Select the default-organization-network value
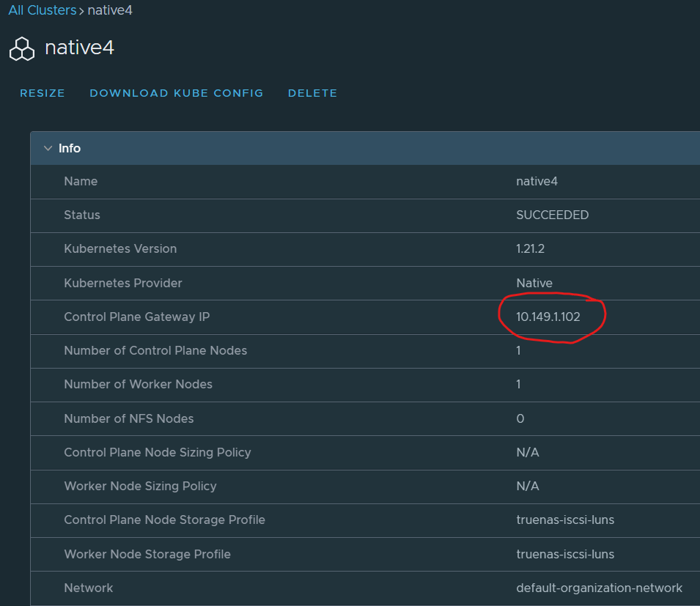Image resolution: width=700 pixels, height=606 pixels. click(x=599, y=588)
